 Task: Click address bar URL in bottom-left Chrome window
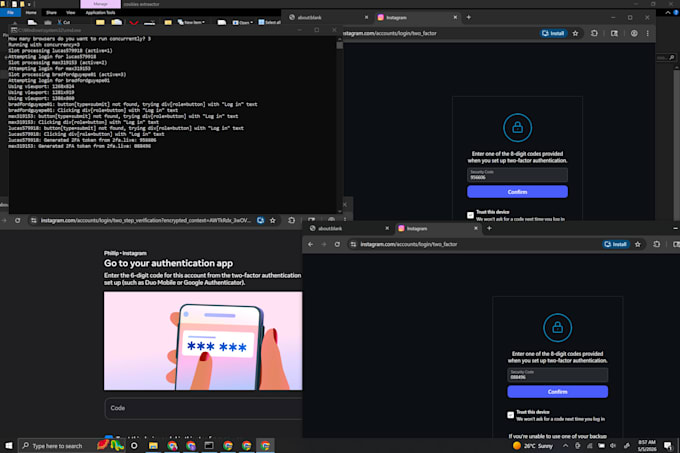[145, 221]
